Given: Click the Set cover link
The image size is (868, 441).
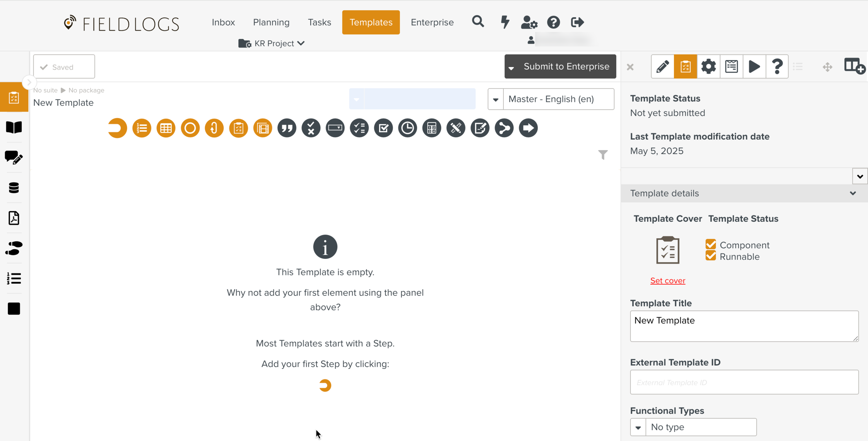Looking at the screenshot, I should click(x=667, y=280).
